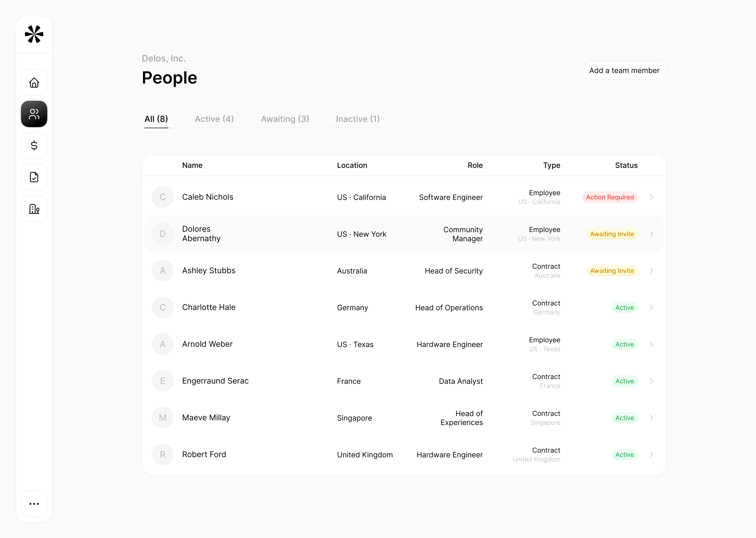Switch to the Awaiting (3) tab
The image size is (756, 538).
pyautogui.click(x=285, y=119)
